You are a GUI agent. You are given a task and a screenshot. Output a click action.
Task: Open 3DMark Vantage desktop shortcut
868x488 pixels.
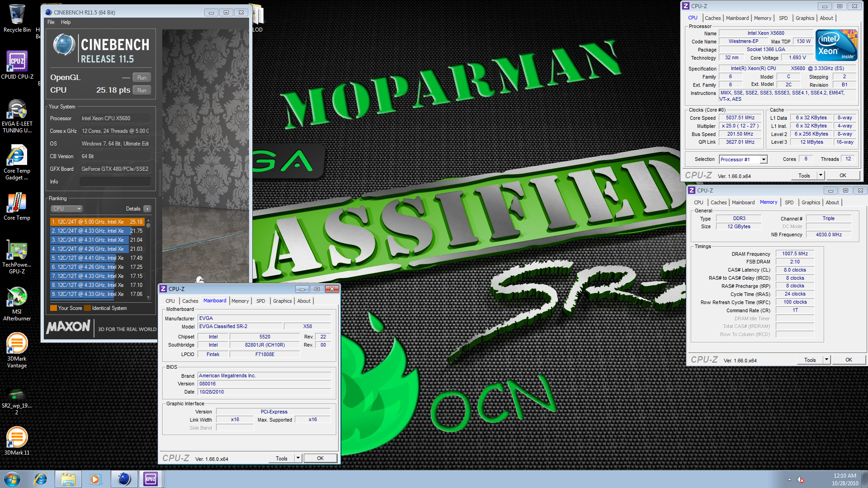pos(17,351)
